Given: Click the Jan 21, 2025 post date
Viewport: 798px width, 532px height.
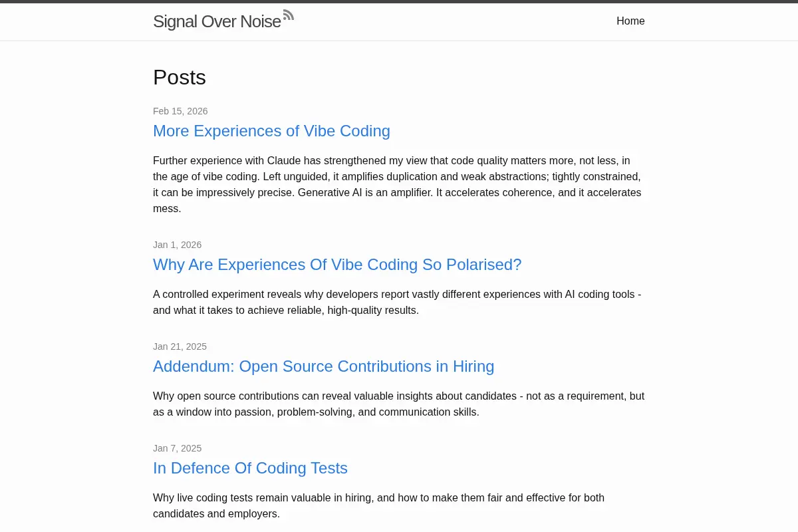Looking at the screenshot, I should [x=180, y=346].
